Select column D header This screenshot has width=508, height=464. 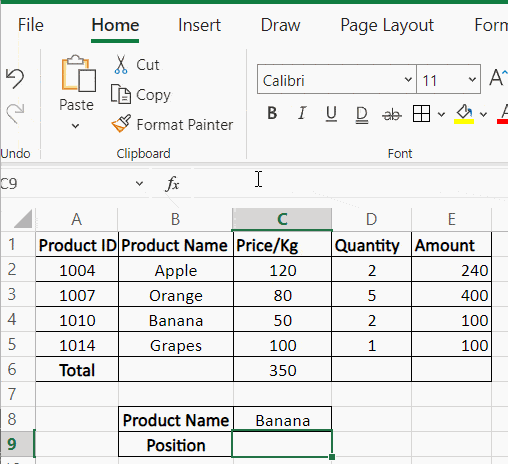(x=371, y=219)
